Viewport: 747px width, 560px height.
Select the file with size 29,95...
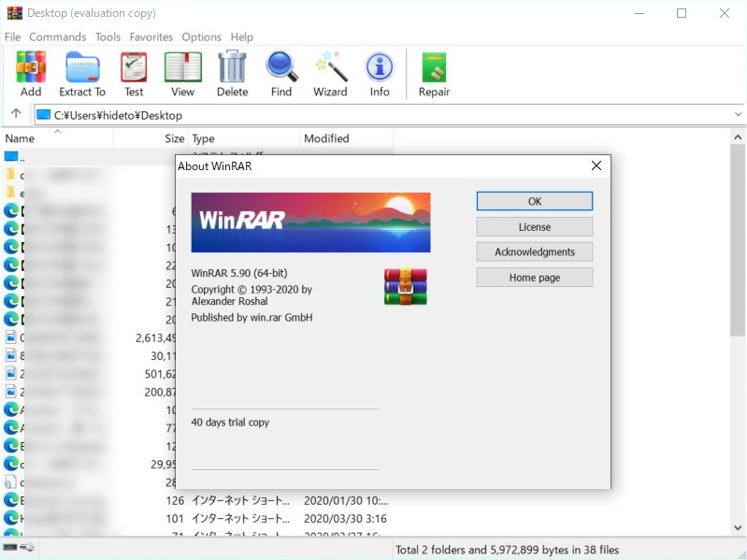pyautogui.click(x=90, y=465)
